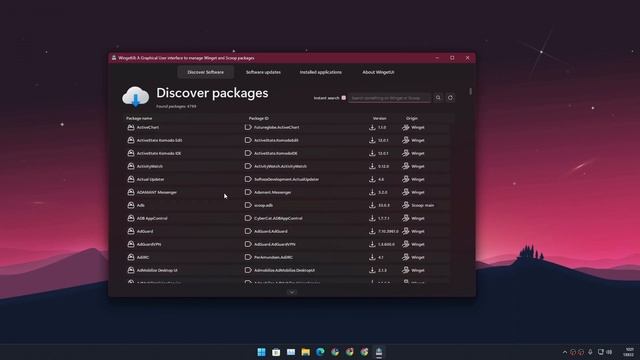Viewport: 640px width, 360px height.
Task: Show hidden icons in the system tray
Action: 565,352
